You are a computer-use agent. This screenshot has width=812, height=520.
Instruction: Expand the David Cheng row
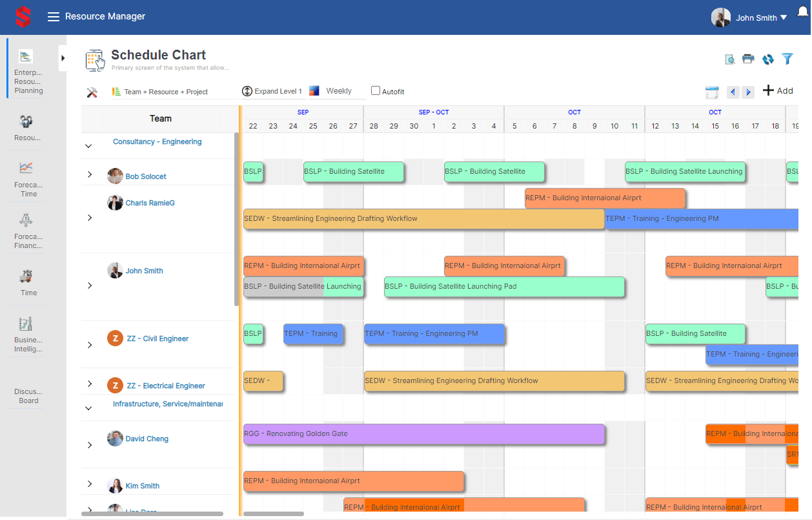pyautogui.click(x=90, y=445)
